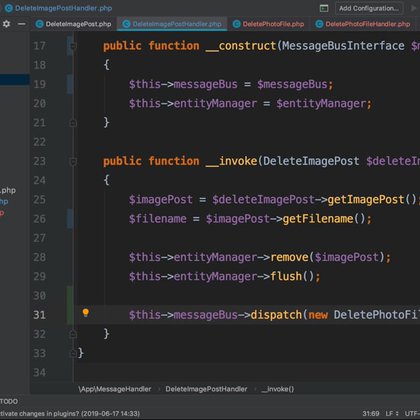Click the getImagePost method call
The height and width of the screenshot is (420, 420).
point(366,200)
